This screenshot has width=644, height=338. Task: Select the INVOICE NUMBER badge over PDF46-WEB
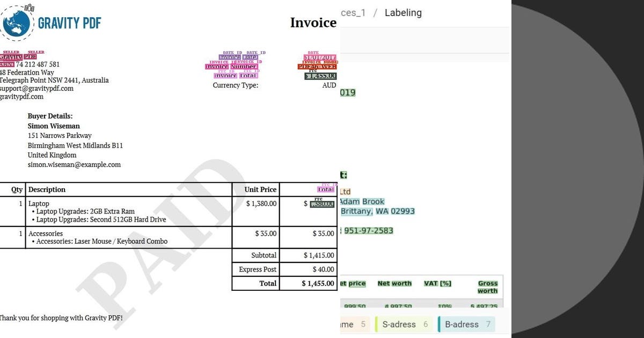coord(320,62)
